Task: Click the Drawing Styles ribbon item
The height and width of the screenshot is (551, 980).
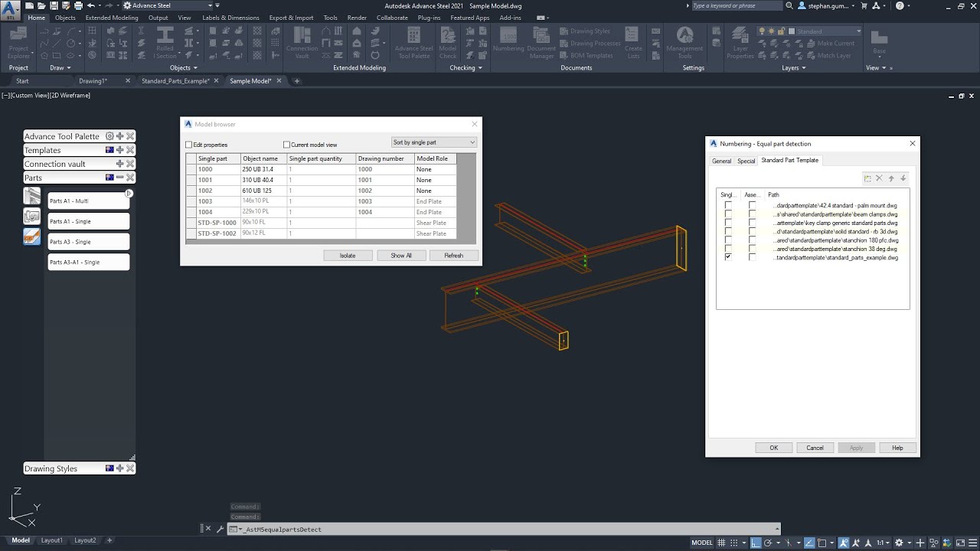Action: click(585, 31)
